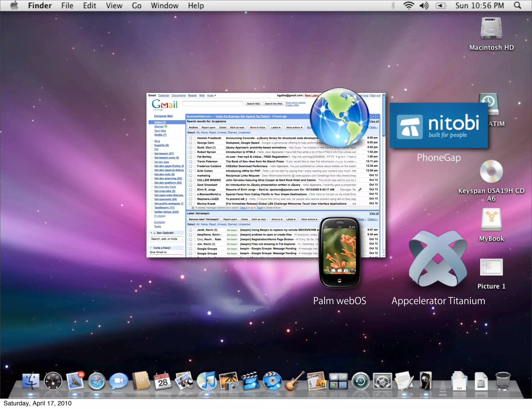This screenshot has height=409, width=532.
Task: Open System Preferences gear icon in dock
Action: 382,381
